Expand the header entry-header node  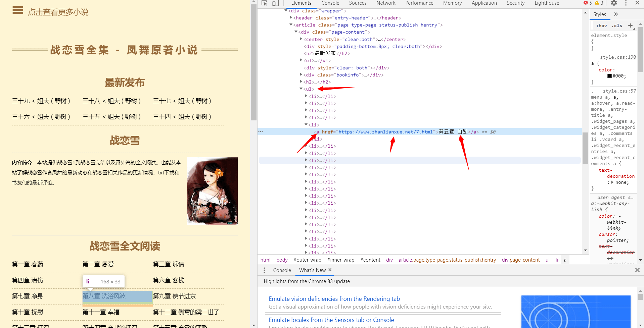click(291, 18)
